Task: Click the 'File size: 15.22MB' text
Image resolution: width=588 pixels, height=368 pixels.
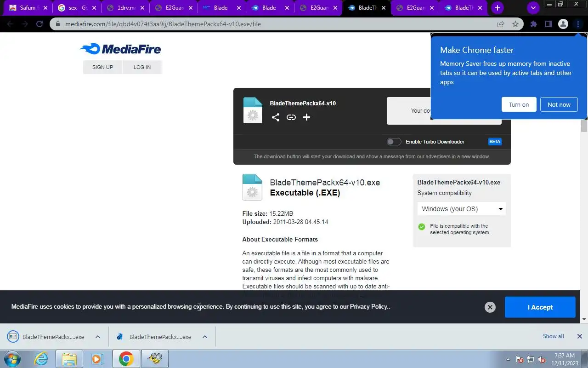Action: click(267, 213)
